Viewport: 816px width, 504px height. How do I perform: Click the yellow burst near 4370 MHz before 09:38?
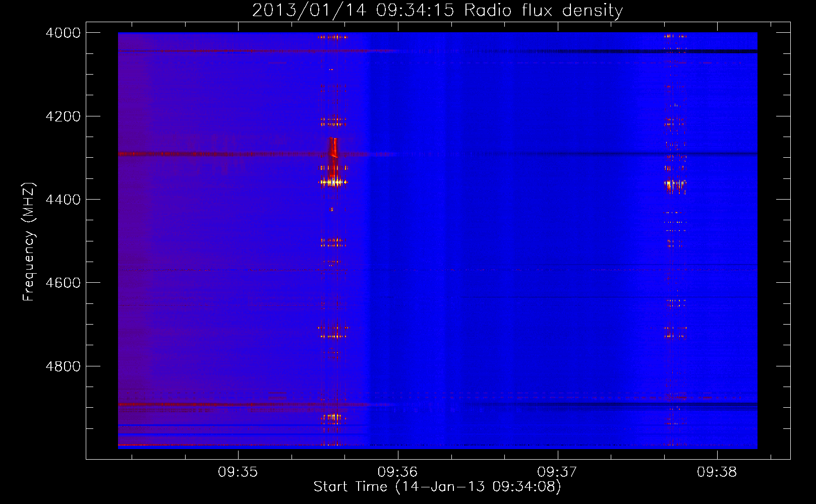pyautogui.click(x=676, y=186)
